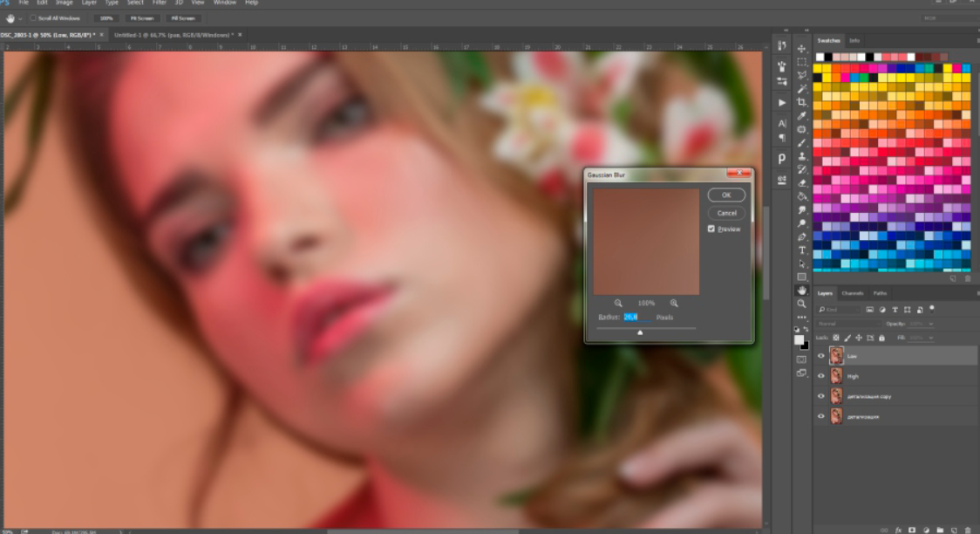Create a new layer group folder

click(x=939, y=530)
